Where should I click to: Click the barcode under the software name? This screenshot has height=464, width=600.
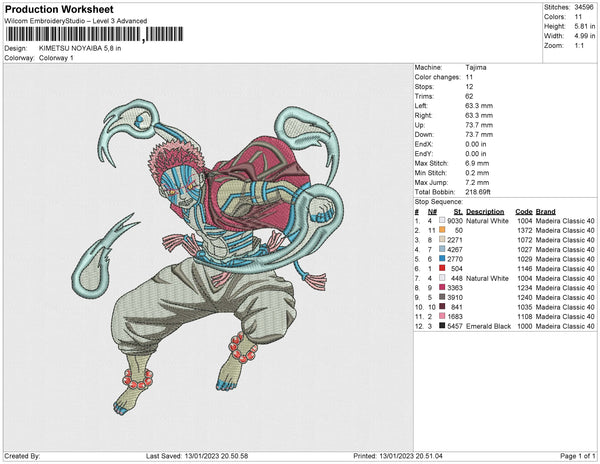pos(94,34)
